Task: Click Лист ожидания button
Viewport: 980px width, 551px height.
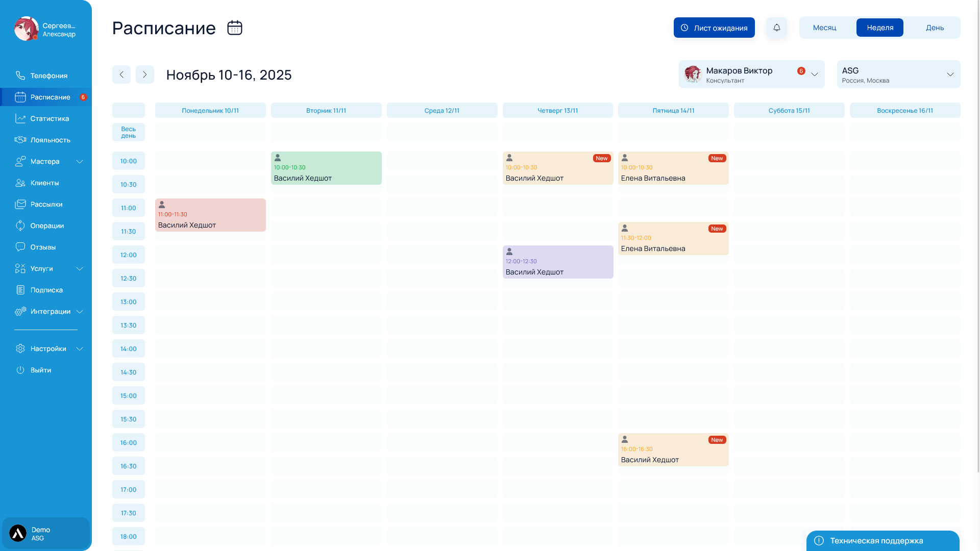Action: point(714,28)
